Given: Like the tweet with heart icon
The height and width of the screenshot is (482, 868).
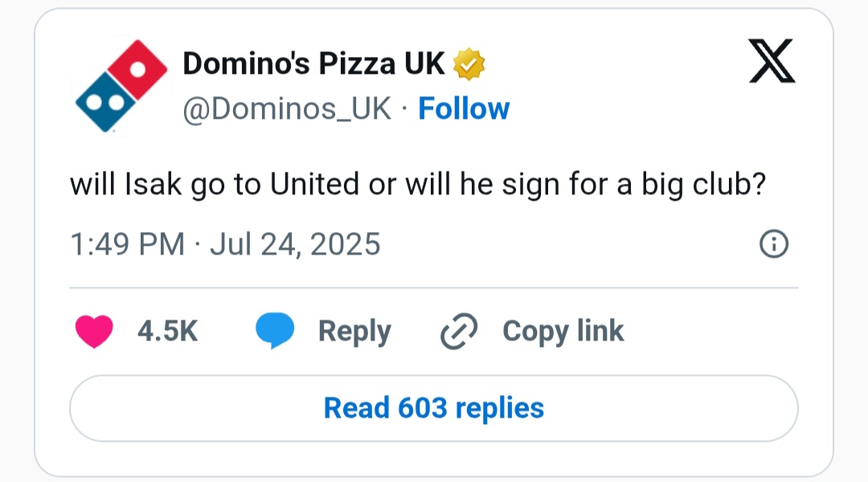Looking at the screenshot, I should 94,331.
